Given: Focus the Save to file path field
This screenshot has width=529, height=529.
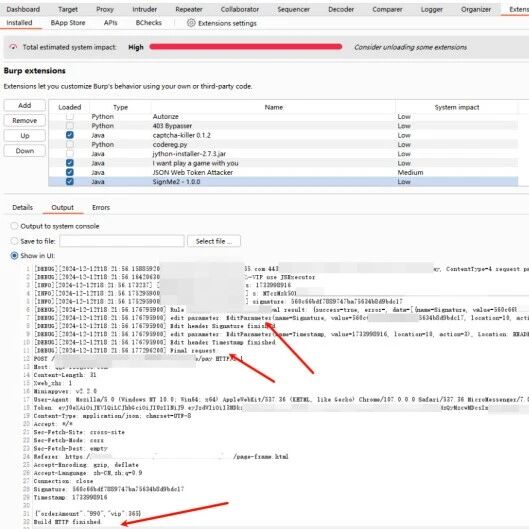Looking at the screenshot, I should pyautogui.click(x=122, y=241).
